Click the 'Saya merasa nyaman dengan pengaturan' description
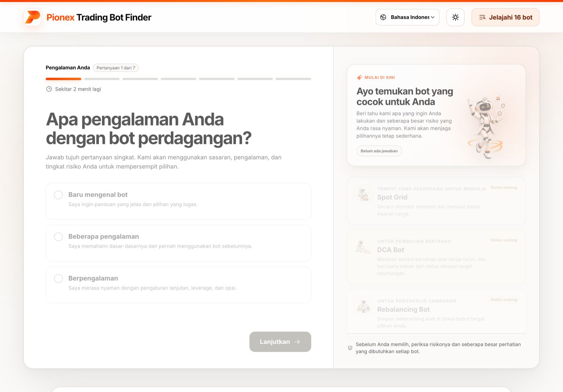 pos(152,288)
